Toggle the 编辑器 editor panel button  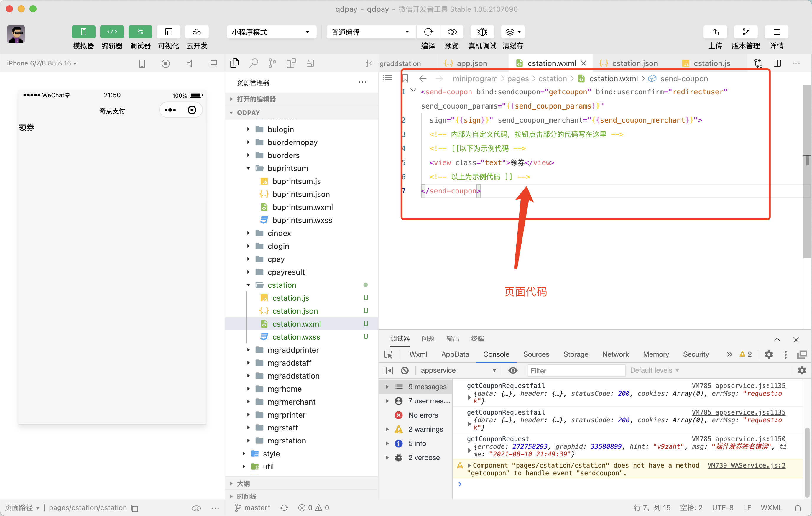point(112,32)
